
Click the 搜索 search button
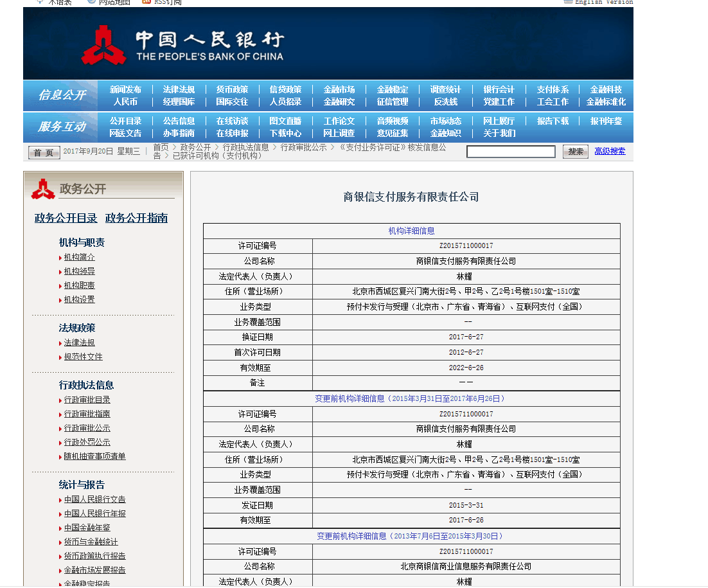(x=576, y=152)
